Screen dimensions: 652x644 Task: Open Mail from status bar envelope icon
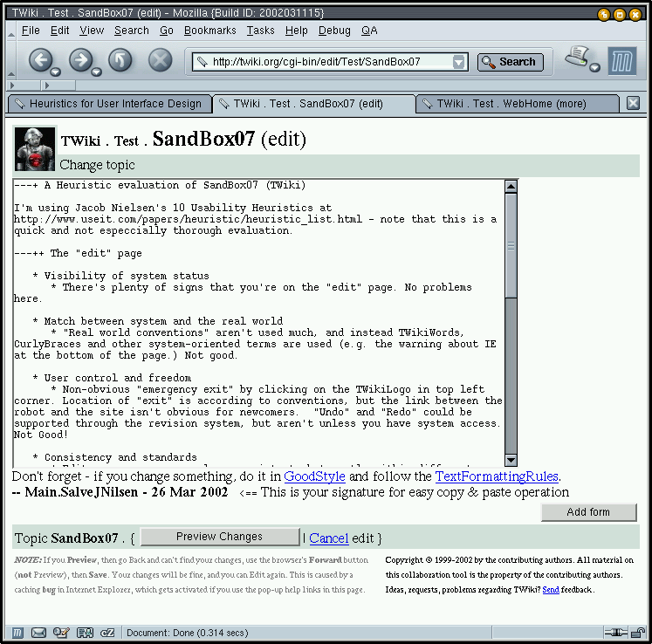pos(38,633)
